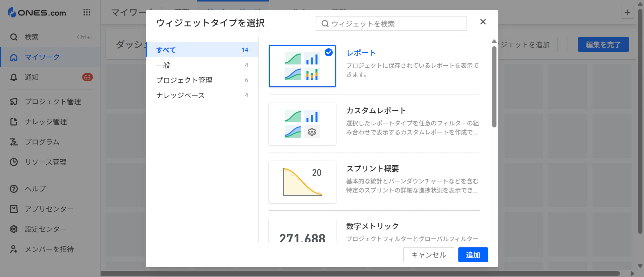The image size is (644, 277).
Task: Click the home icon for マイワーク
Action: (14, 57)
